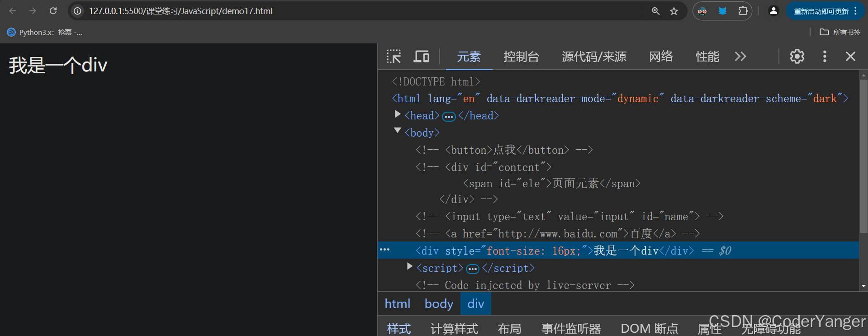The height and width of the screenshot is (336, 868).
Task: Switch to the 网络 tab
Action: tap(661, 57)
